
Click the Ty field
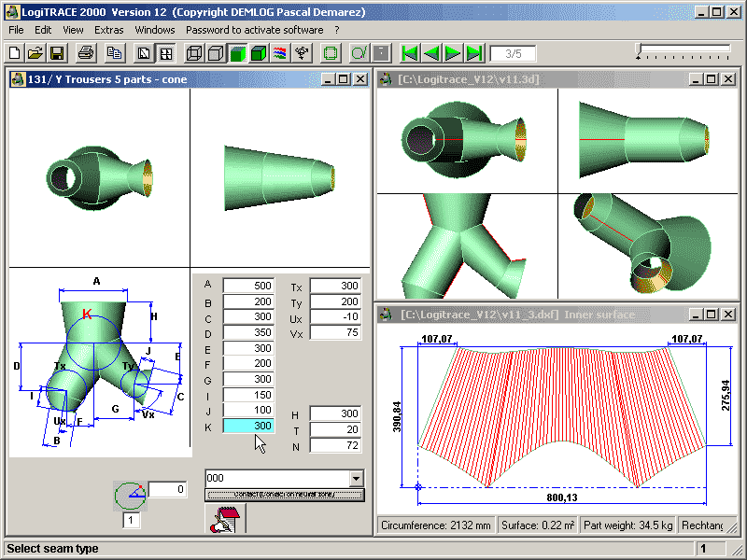click(x=335, y=301)
